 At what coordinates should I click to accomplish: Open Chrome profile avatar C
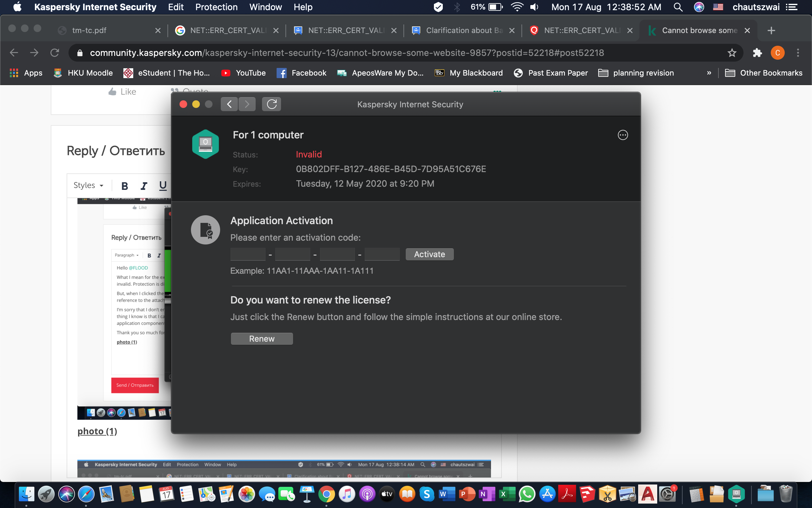777,53
